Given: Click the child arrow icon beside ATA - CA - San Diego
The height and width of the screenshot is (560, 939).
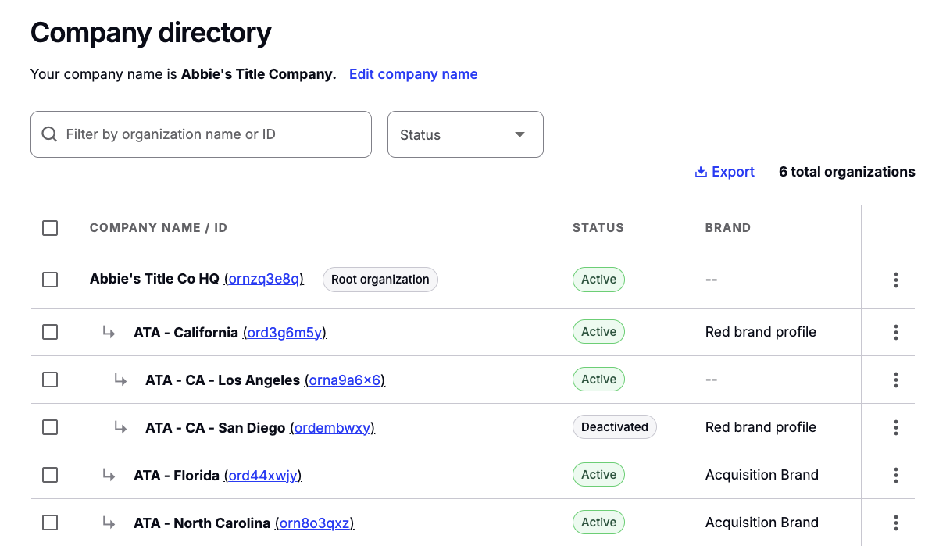Looking at the screenshot, I should point(120,427).
